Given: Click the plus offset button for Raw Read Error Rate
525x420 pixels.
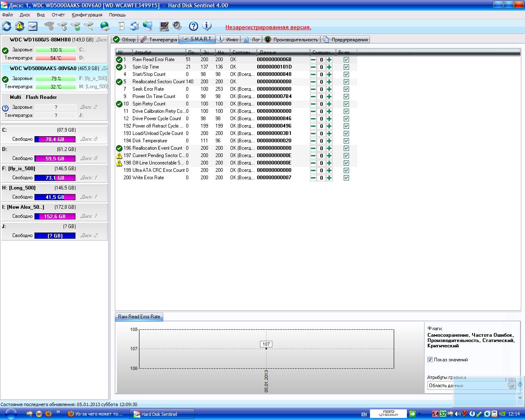Looking at the screenshot, I should [329, 59].
